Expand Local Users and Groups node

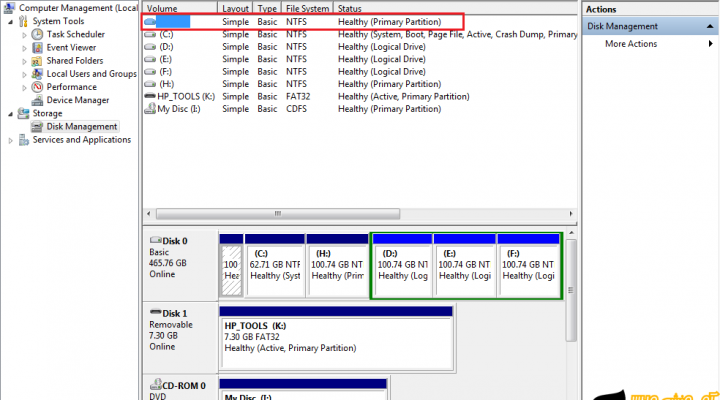pos(24,74)
